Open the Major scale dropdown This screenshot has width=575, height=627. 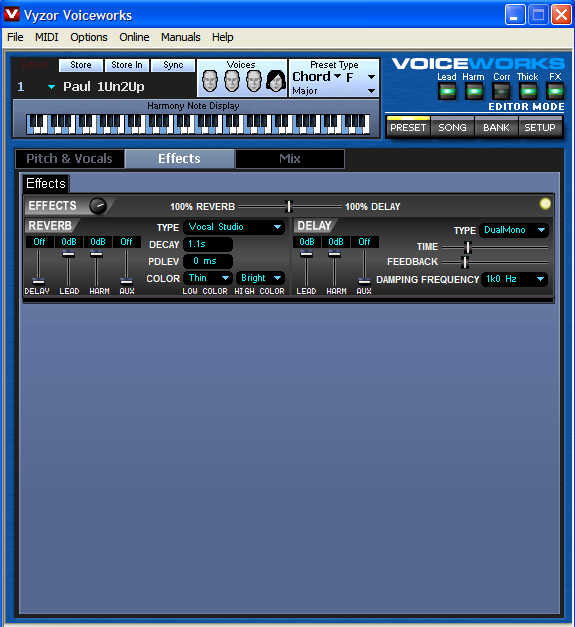point(371,91)
